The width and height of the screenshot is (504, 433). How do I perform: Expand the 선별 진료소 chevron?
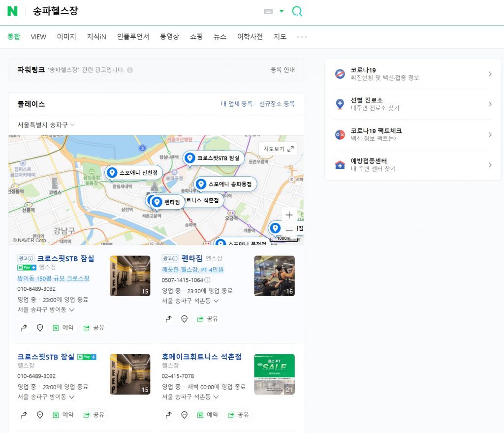coord(490,104)
